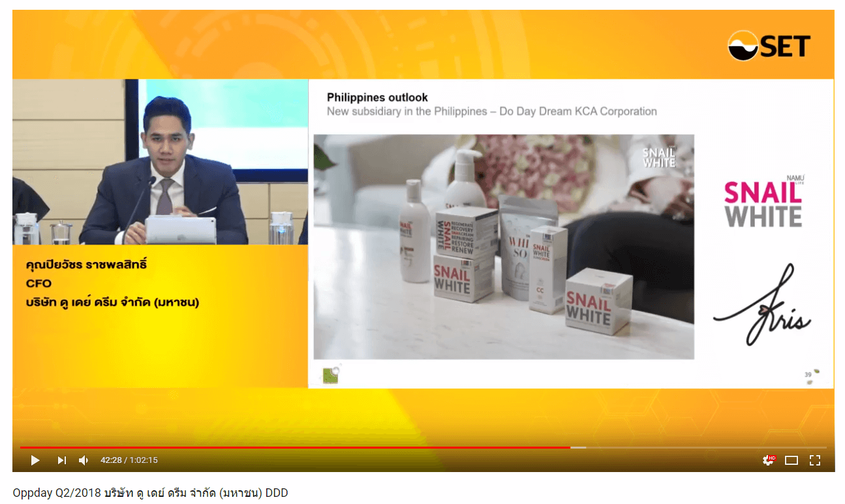This screenshot has width=845, height=504.
Task: Click the speaker camera feed
Action: [160, 162]
